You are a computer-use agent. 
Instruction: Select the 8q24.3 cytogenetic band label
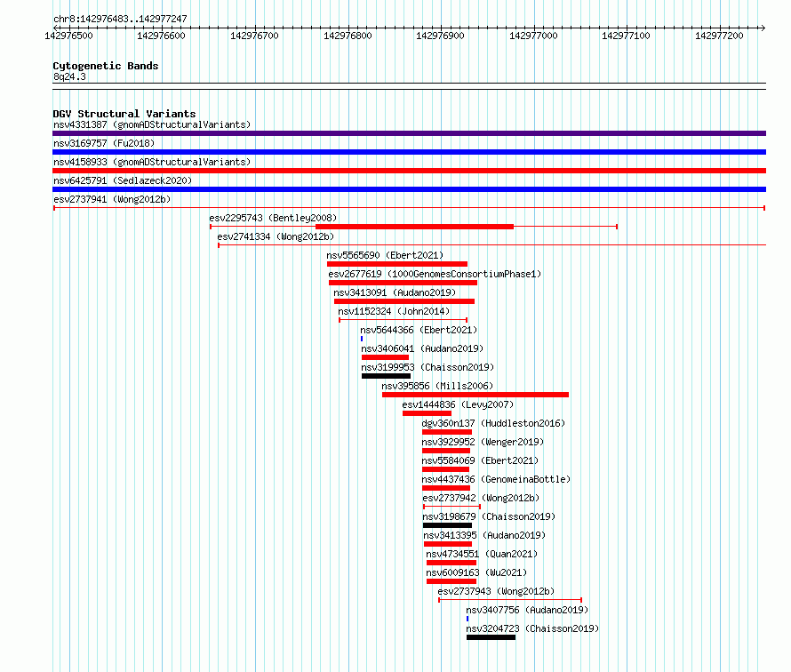point(69,77)
